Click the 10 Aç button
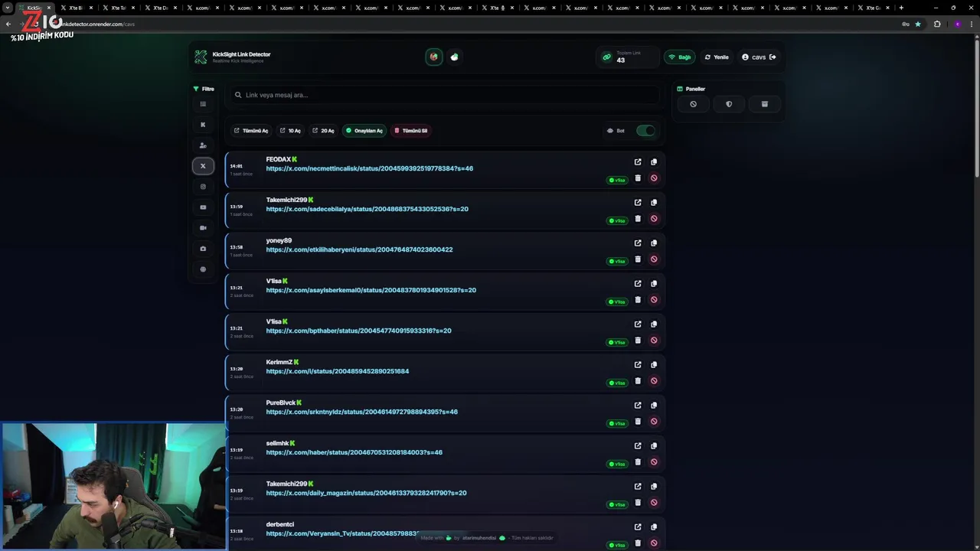 tap(290, 131)
